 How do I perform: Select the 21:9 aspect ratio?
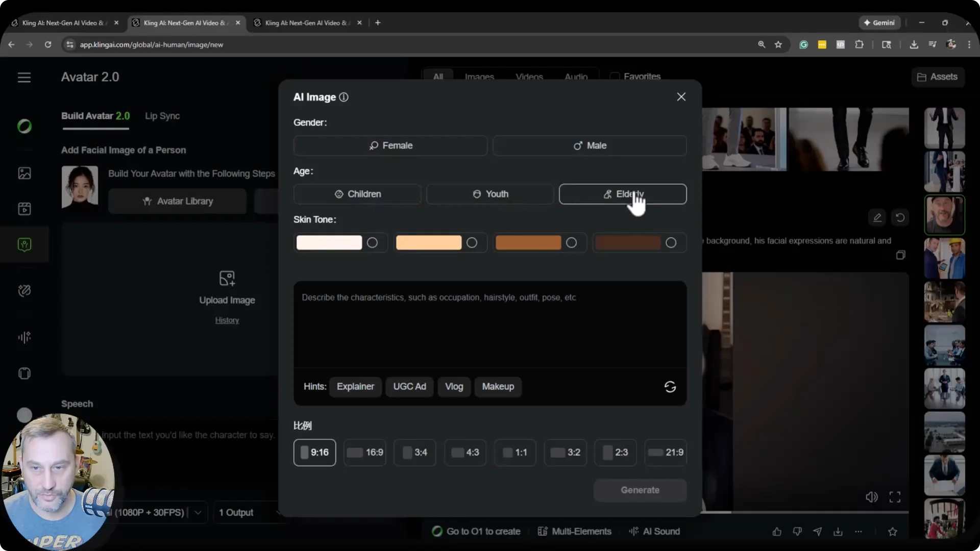tap(666, 453)
